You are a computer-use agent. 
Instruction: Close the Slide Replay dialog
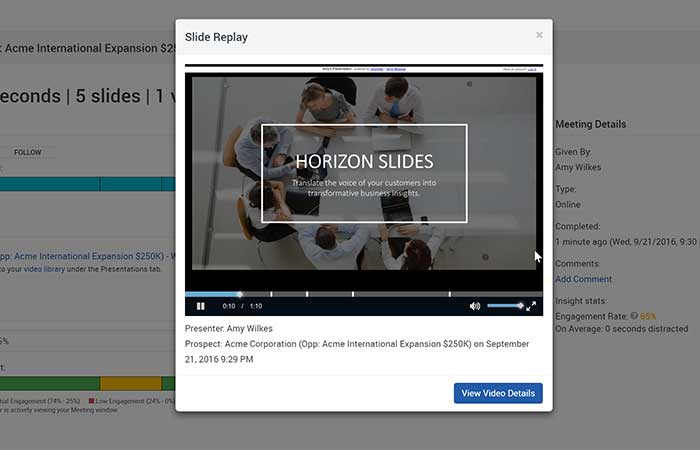(x=539, y=35)
